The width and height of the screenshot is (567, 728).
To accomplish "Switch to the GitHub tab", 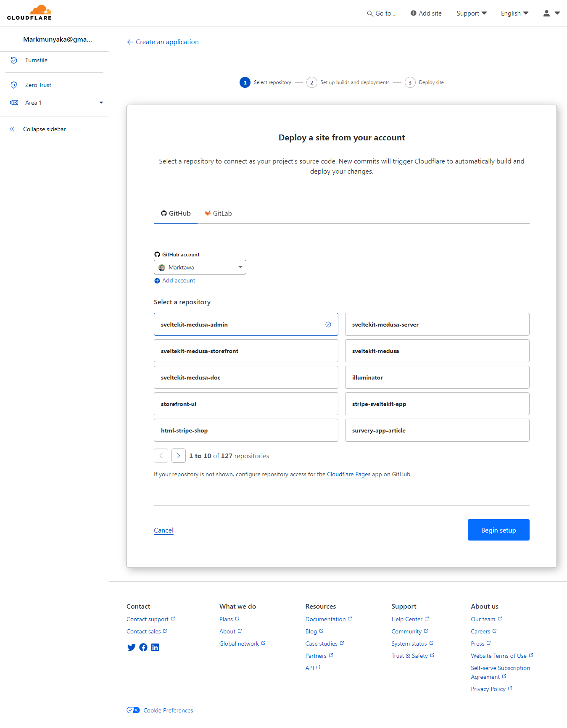I will (x=176, y=214).
